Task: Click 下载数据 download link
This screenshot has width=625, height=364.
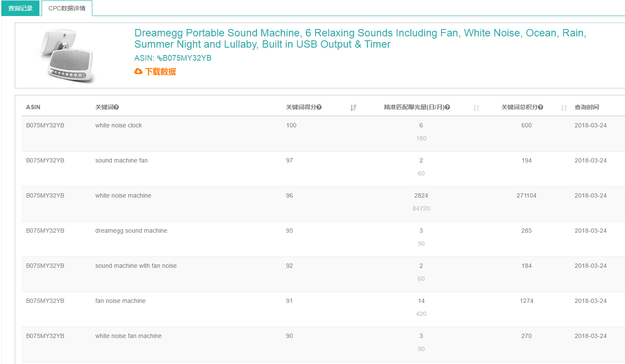Action: (x=160, y=71)
